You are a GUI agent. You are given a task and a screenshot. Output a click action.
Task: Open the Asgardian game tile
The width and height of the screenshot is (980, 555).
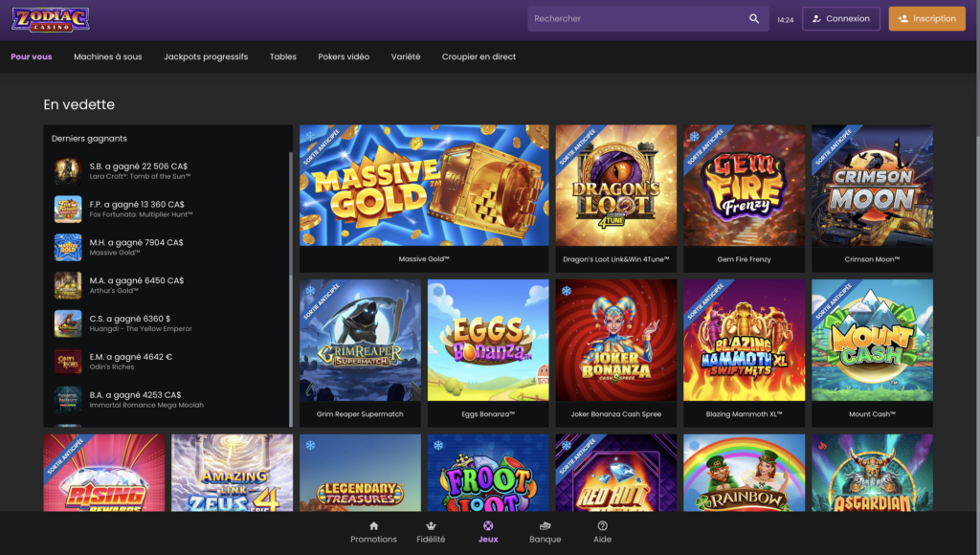coord(872,473)
